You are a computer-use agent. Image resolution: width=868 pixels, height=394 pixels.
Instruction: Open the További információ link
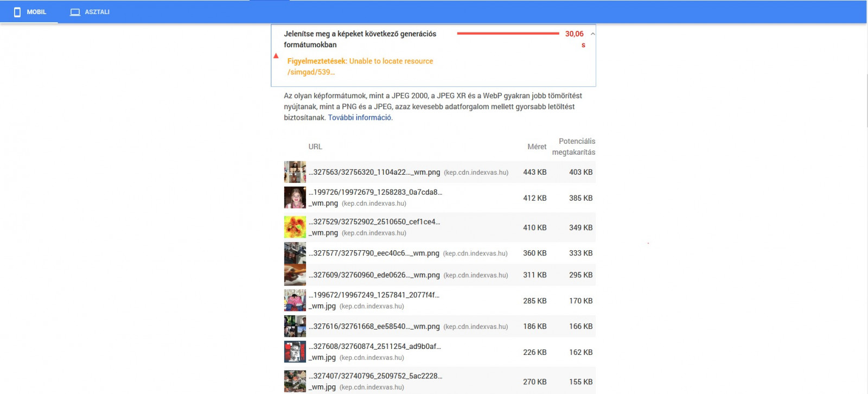point(360,117)
